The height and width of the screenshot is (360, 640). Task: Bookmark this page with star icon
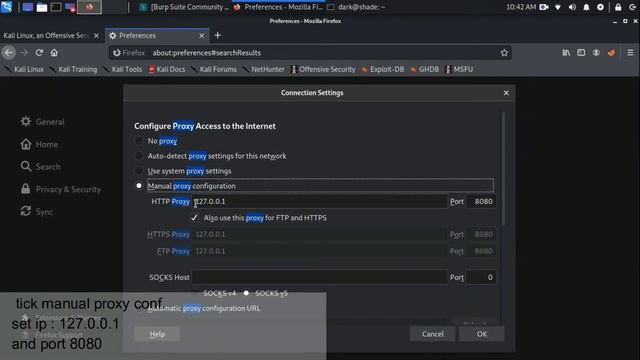pos(504,53)
